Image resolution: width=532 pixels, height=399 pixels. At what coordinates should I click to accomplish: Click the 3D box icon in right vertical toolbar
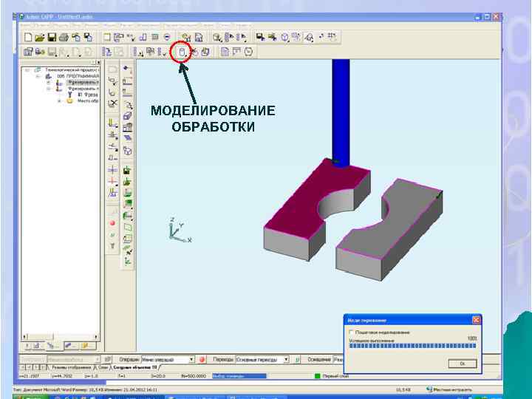pos(127,116)
